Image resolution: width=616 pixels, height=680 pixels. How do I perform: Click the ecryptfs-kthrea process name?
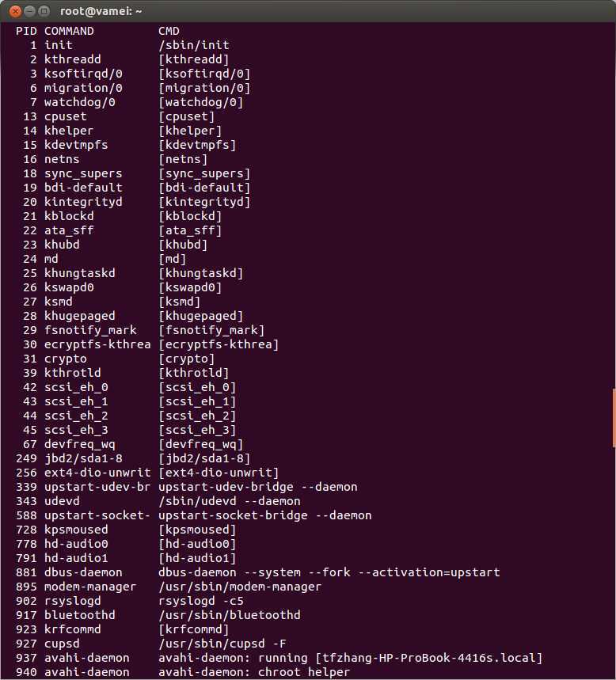pos(97,344)
